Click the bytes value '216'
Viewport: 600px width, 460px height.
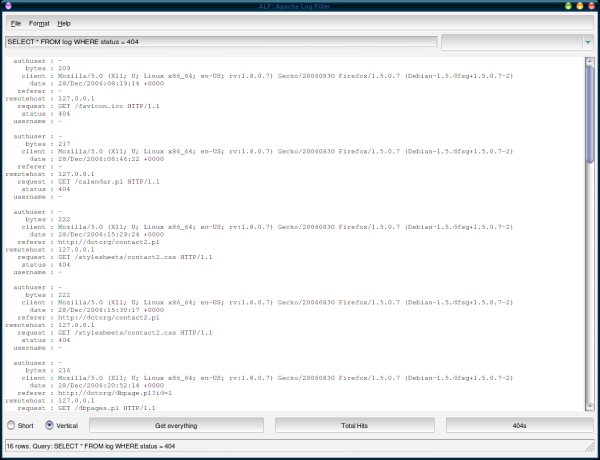(x=64, y=370)
